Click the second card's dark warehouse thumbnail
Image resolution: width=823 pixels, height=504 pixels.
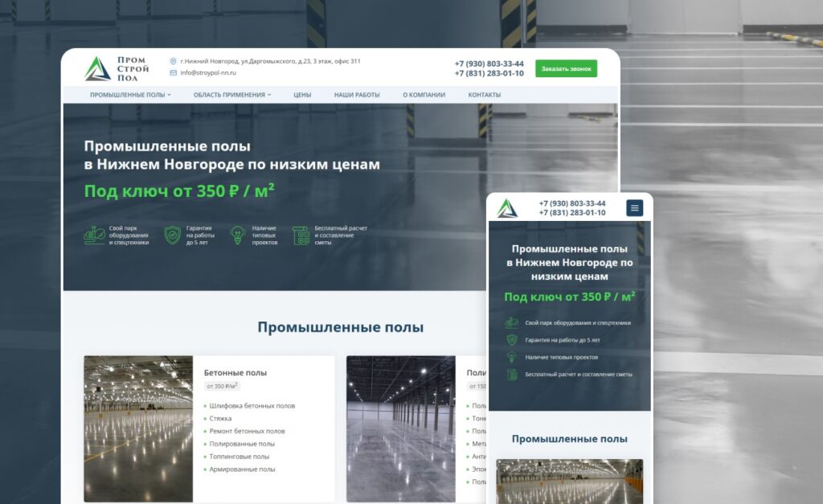[401, 429]
